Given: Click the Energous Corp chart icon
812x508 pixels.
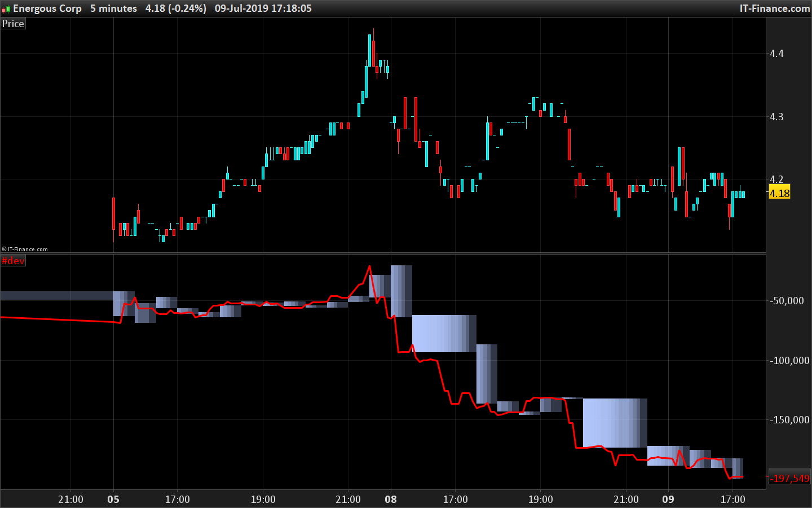Looking at the screenshot, I should (x=6, y=9).
